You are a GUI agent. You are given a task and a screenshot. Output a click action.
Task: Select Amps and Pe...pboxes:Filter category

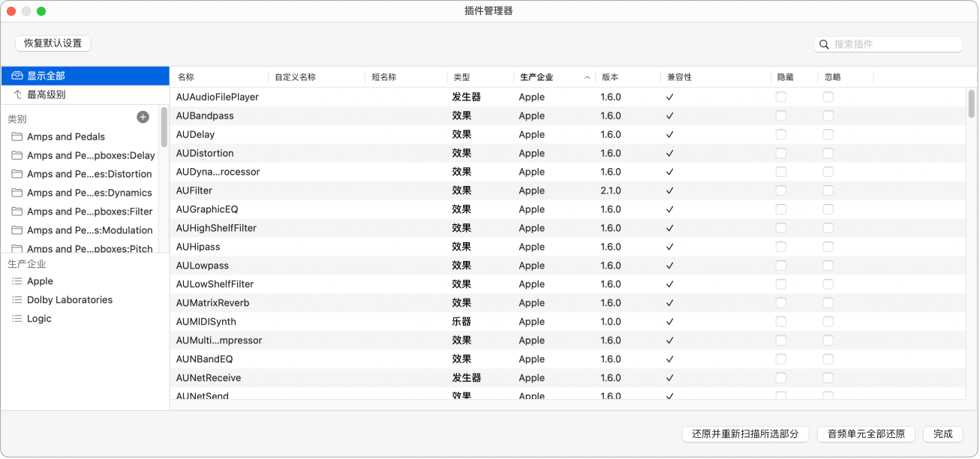click(89, 211)
